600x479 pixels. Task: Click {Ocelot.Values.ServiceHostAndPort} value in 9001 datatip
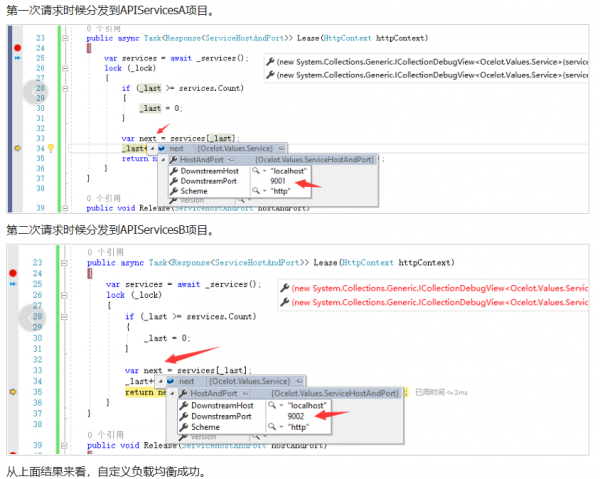point(315,160)
